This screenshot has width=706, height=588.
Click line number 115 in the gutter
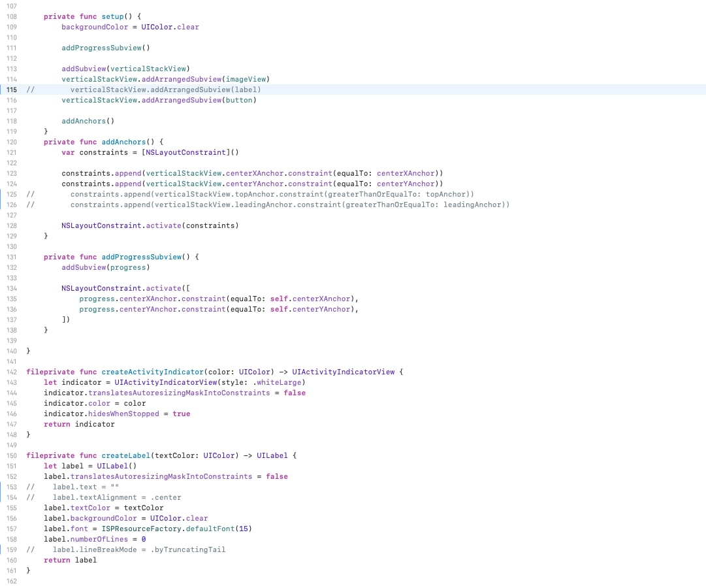coord(12,90)
